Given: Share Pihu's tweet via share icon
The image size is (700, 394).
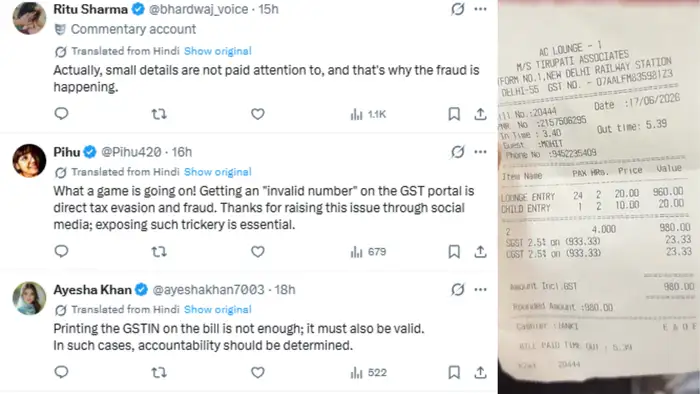Looking at the screenshot, I should click(480, 252).
